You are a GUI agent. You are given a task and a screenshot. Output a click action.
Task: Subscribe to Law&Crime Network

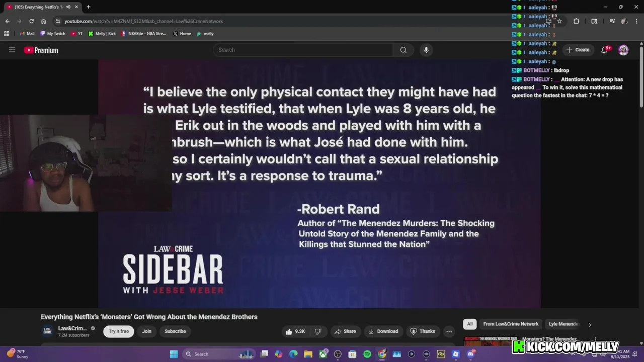click(x=175, y=331)
